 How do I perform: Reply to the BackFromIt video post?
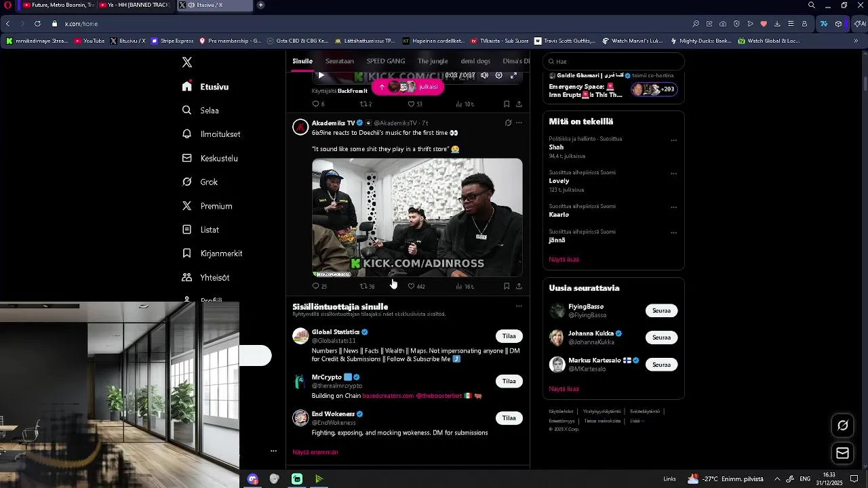pyautogui.click(x=318, y=104)
